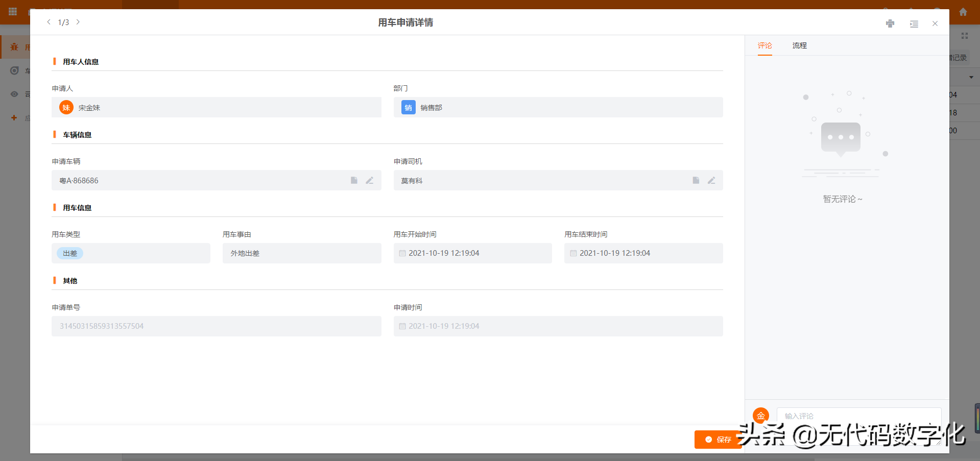Click the orange 妹 applicant avatar
Image resolution: width=980 pixels, height=461 pixels.
(x=66, y=108)
